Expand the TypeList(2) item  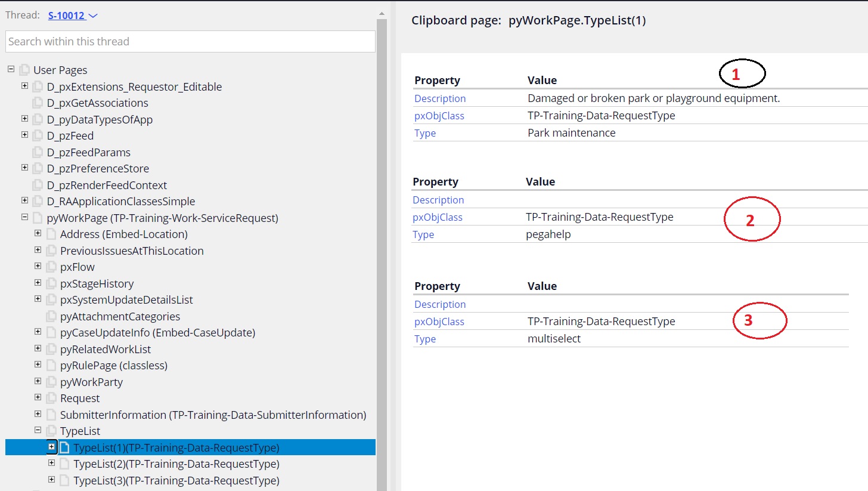[x=51, y=463]
